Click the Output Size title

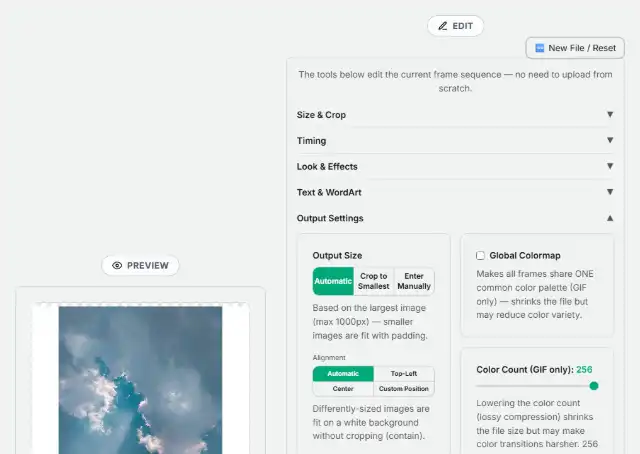pyautogui.click(x=337, y=256)
